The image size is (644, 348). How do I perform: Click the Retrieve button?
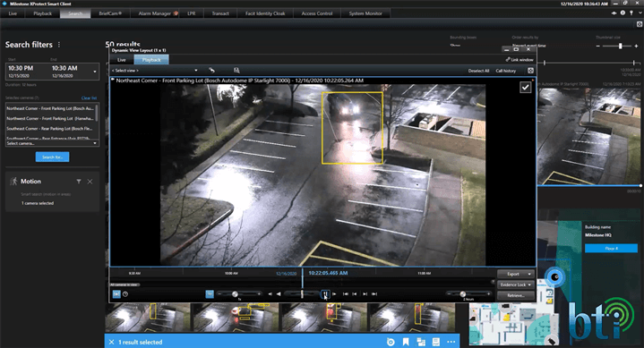[515, 295]
